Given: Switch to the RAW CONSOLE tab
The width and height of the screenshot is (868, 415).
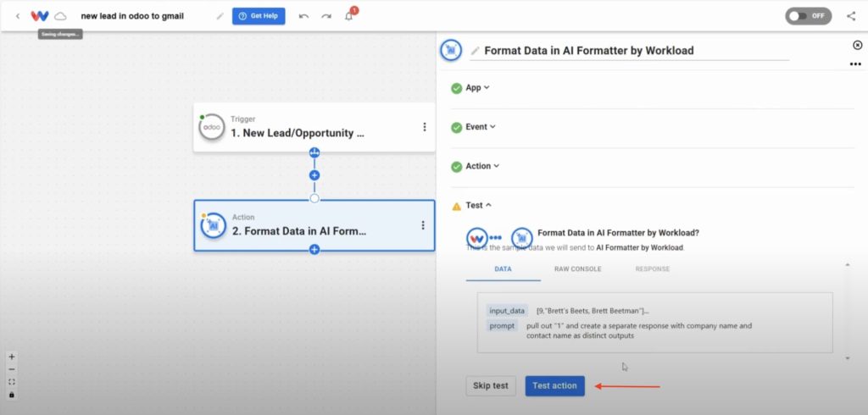Looking at the screenshot, I should tap(577, 269).
